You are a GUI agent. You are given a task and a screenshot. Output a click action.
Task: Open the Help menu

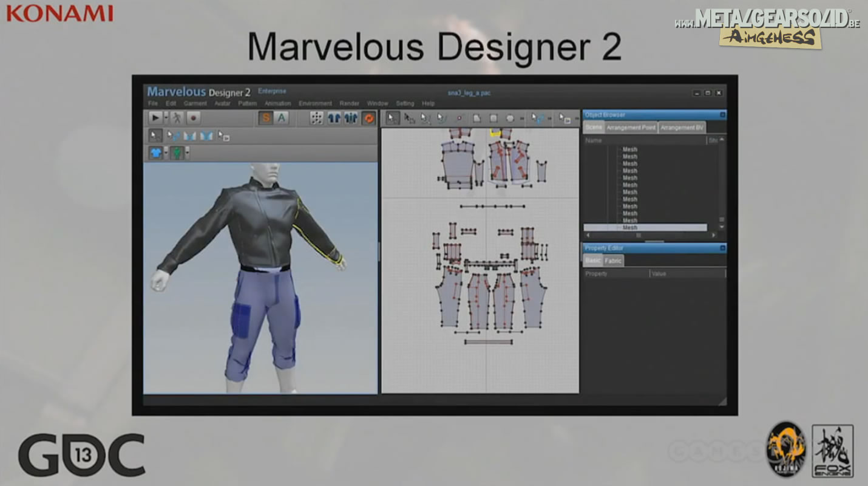tap(429, 103)
